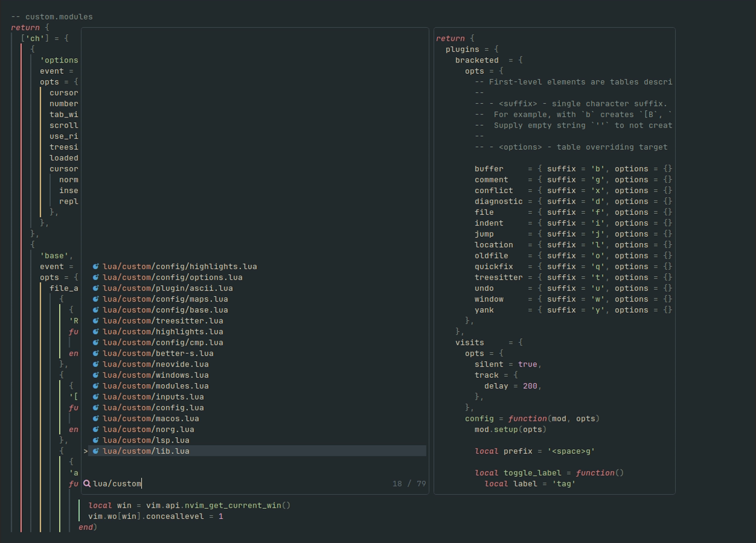The image size is (756, 543).
Task: Click the 'treesitter' suffix line in preview
Action: click(x=573, y=277)
